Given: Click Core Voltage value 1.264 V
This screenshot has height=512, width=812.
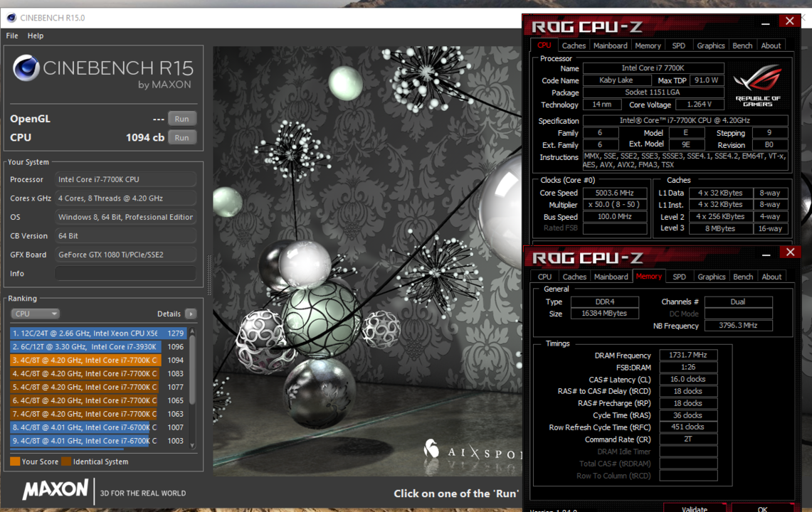Looking at the screenshot, I should (x=699, y=105).
